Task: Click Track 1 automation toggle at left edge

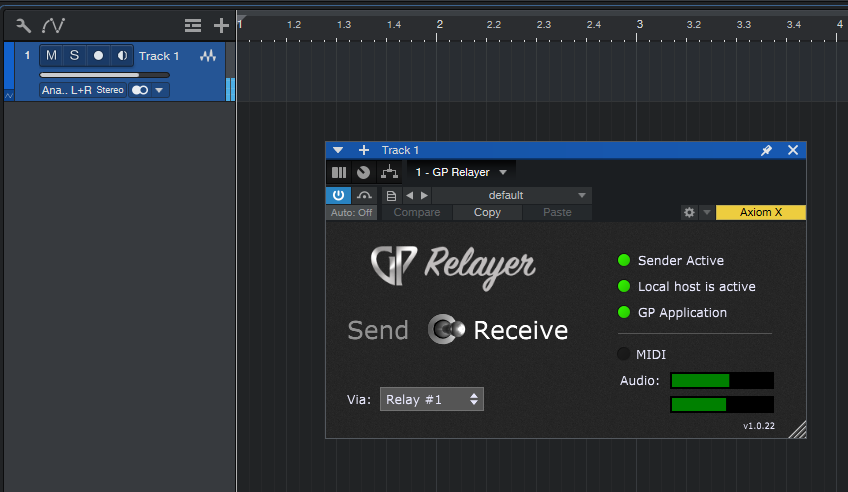Action: (9, 96)
